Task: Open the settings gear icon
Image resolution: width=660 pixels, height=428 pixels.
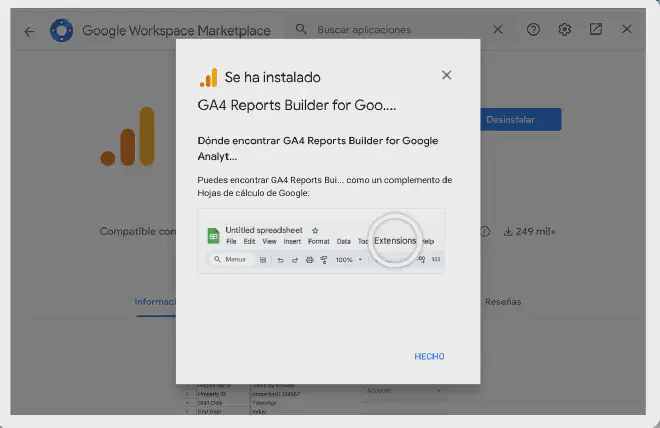Action: [x=564, y=29]
